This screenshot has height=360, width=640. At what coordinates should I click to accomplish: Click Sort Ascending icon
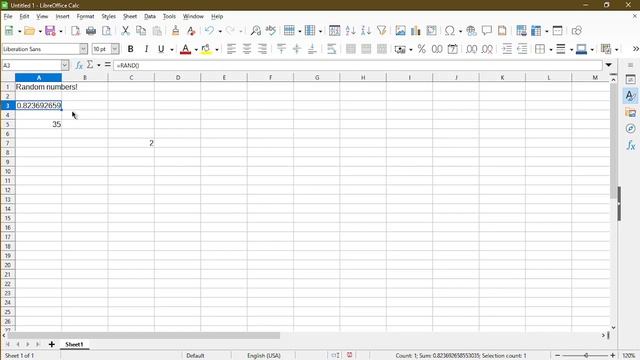pos(350,31)
